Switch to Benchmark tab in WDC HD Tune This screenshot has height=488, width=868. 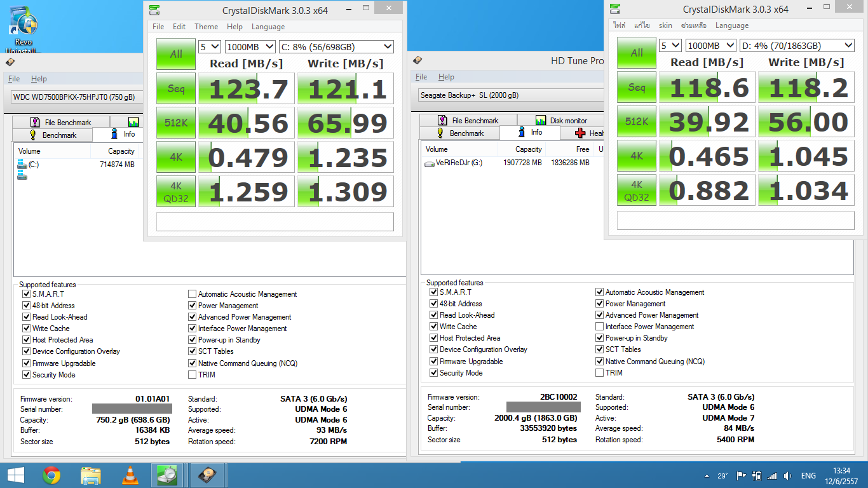click(x=53, y=135)
